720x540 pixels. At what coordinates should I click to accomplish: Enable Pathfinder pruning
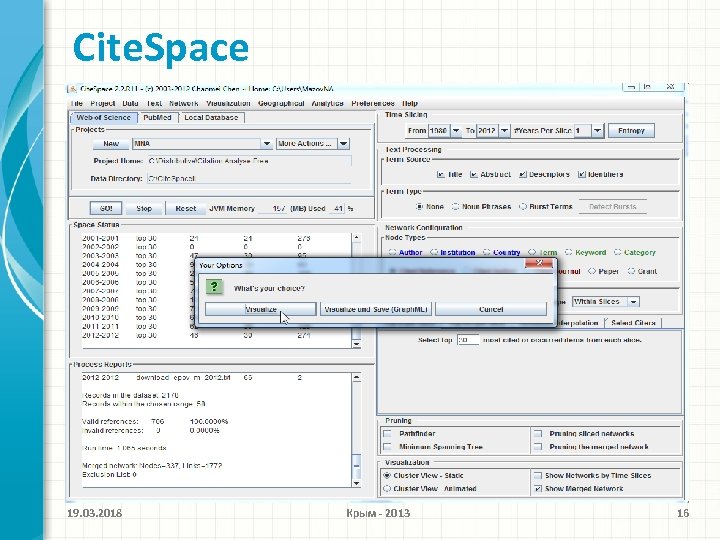point(388,433)
